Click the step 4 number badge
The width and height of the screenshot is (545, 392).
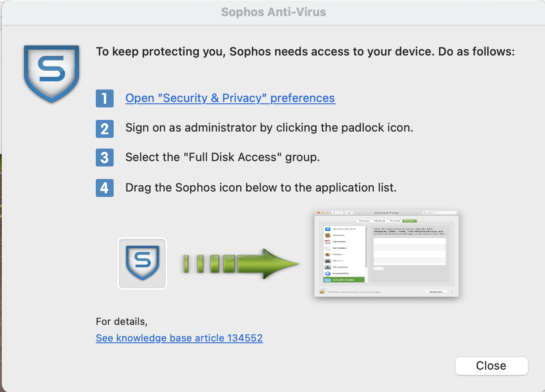tap(104, 188)
